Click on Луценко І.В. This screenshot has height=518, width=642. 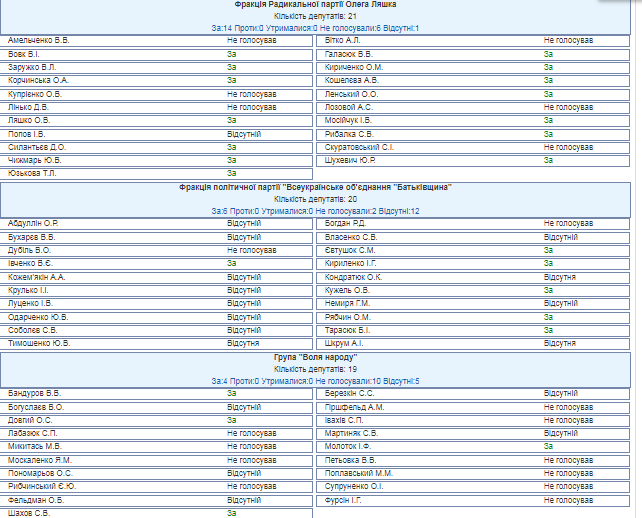(x=31, y=303)
